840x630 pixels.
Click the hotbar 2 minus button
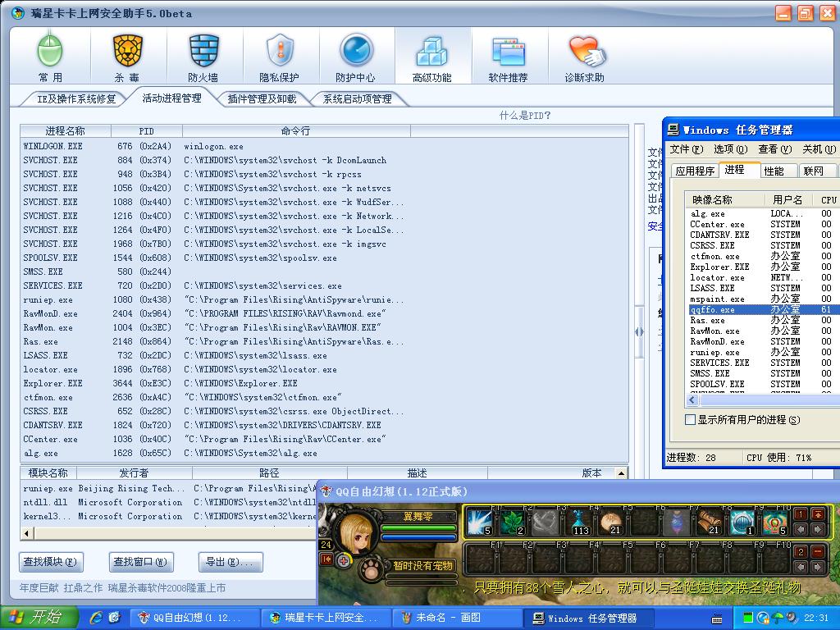818,552
